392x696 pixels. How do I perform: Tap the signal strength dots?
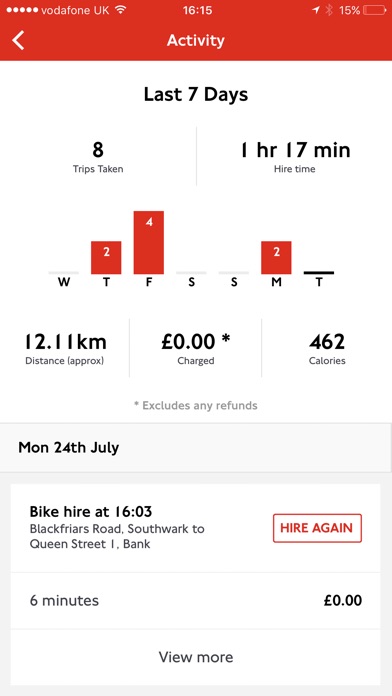[22, 10]
